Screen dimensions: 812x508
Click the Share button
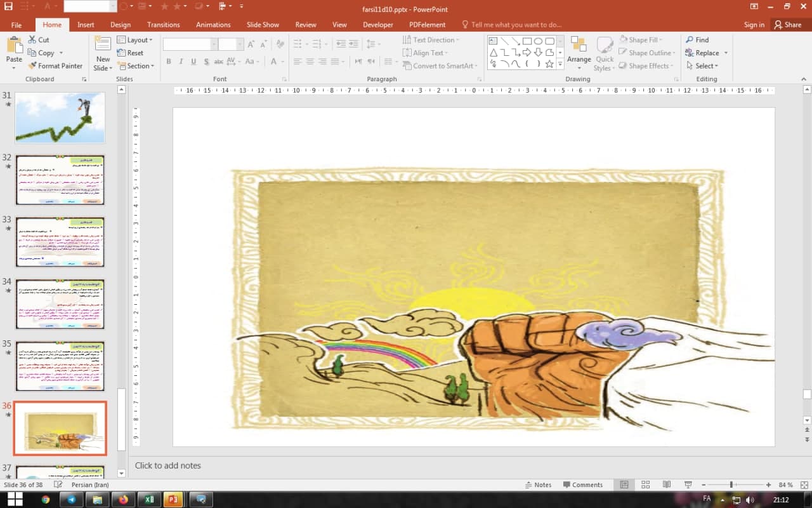pos(788,25)
